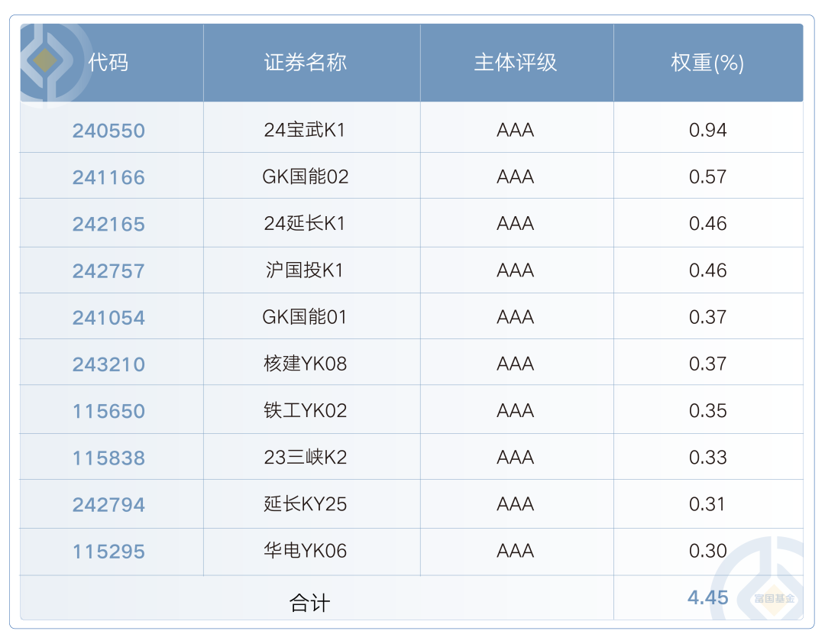The image size is (825, 644).
Task: Click the 主体评级 column header
Action: [515, 63]
